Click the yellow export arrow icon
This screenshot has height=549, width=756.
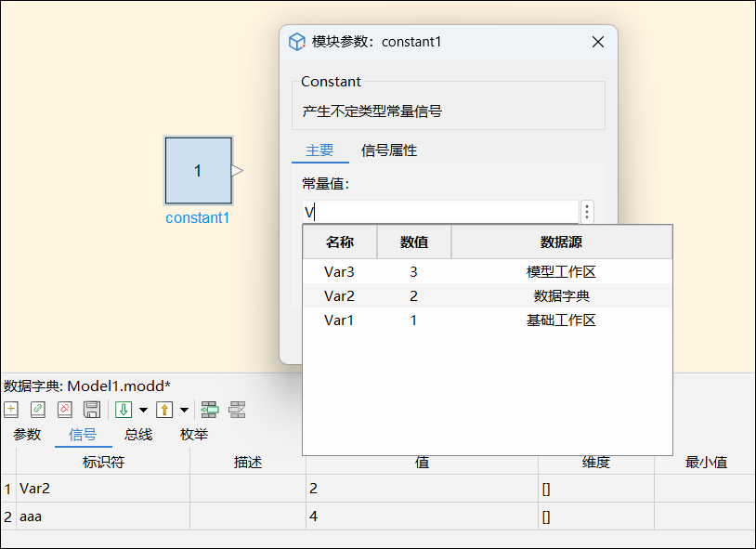164,410
